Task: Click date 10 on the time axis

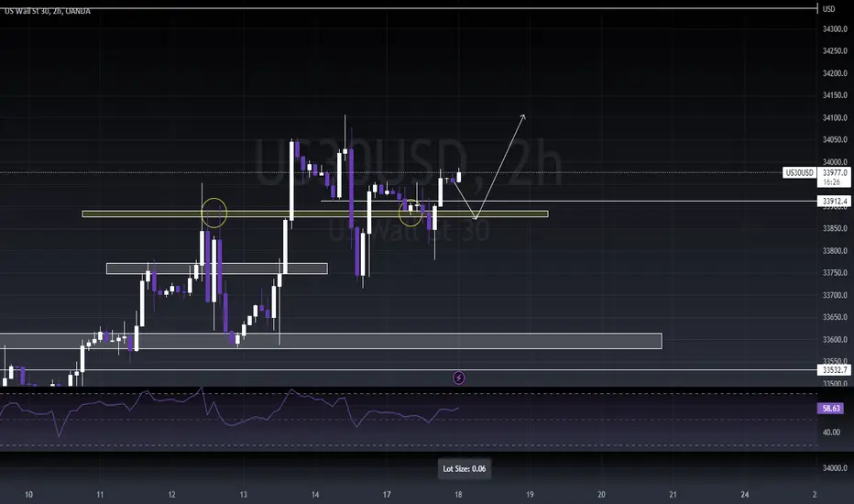Action: [x=28, y=495]
